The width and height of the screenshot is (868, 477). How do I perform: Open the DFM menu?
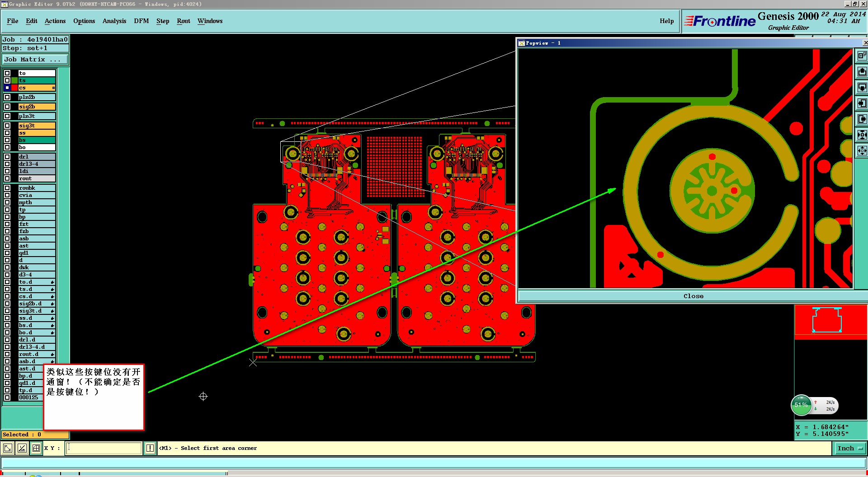(142, 21)
